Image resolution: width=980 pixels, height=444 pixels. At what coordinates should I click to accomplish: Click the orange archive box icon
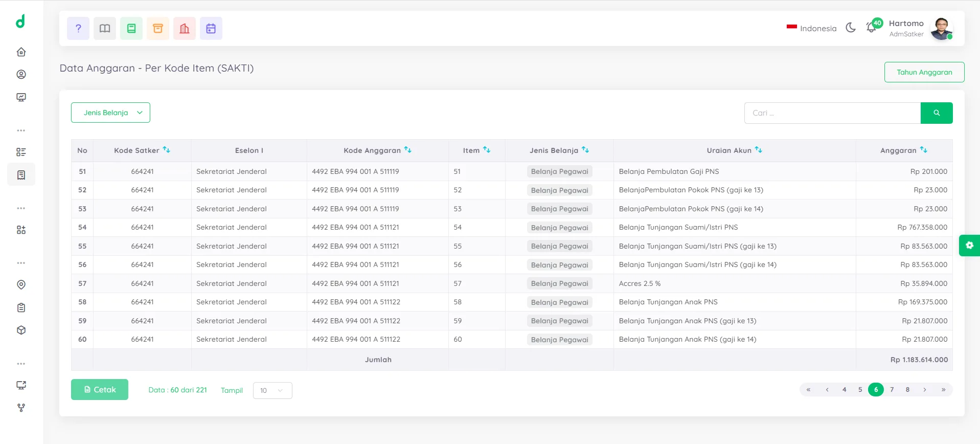click(158, 29)
